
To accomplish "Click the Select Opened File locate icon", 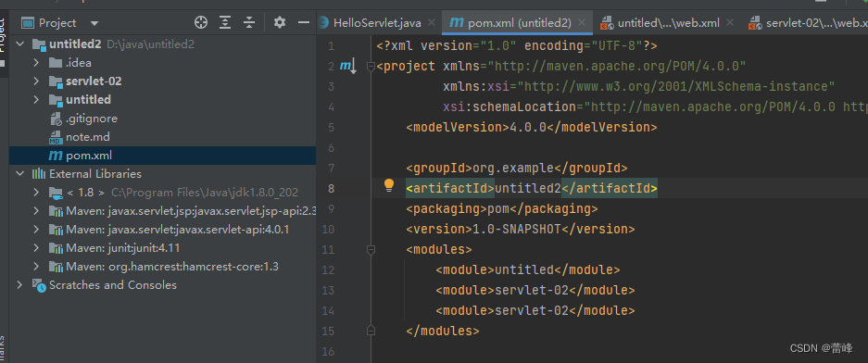I will coord(201,22).
